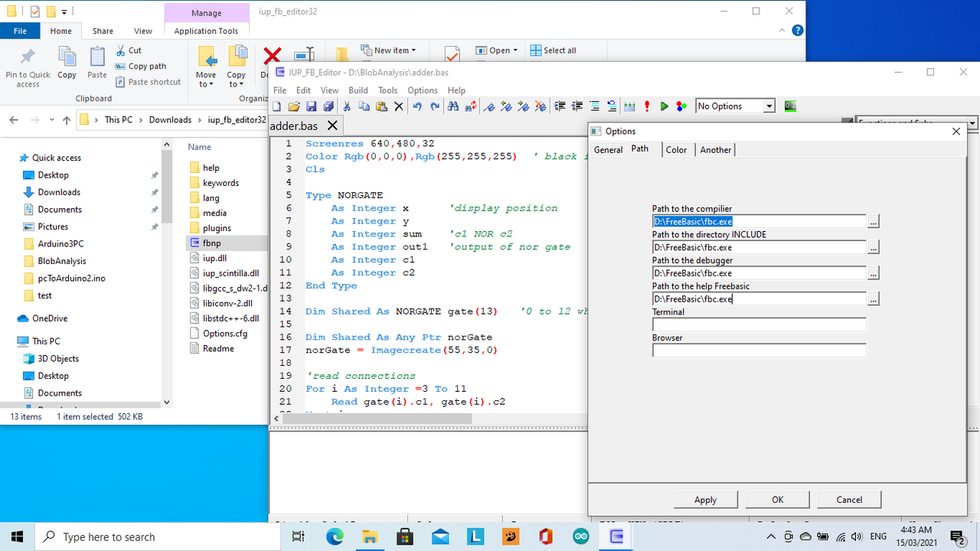Close the adder.bas editor tab
Viewport: 980px width, 551px height.
(332, 126)
